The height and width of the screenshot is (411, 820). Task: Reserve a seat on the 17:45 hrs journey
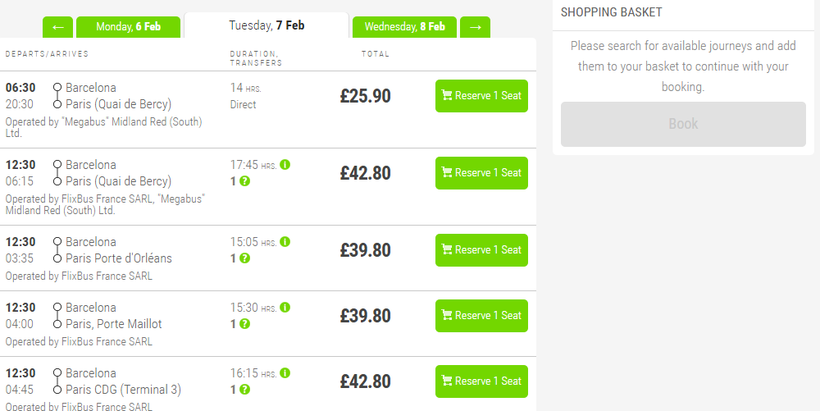[481, 173]
